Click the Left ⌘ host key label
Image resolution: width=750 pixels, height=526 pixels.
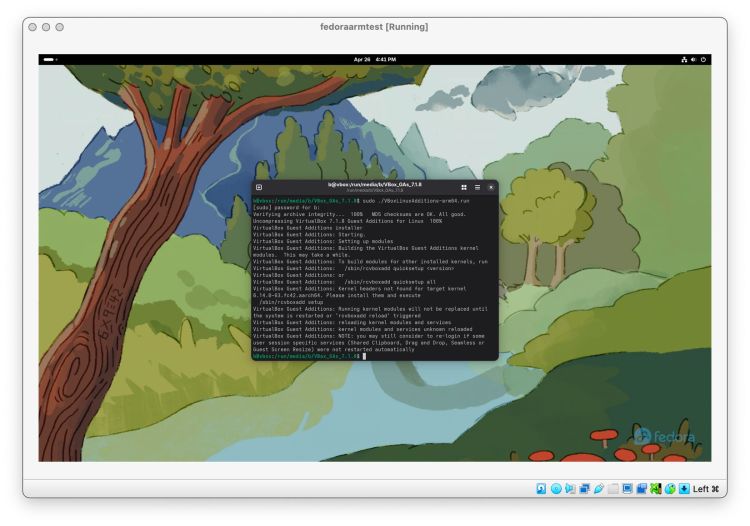tap(706, 489)
